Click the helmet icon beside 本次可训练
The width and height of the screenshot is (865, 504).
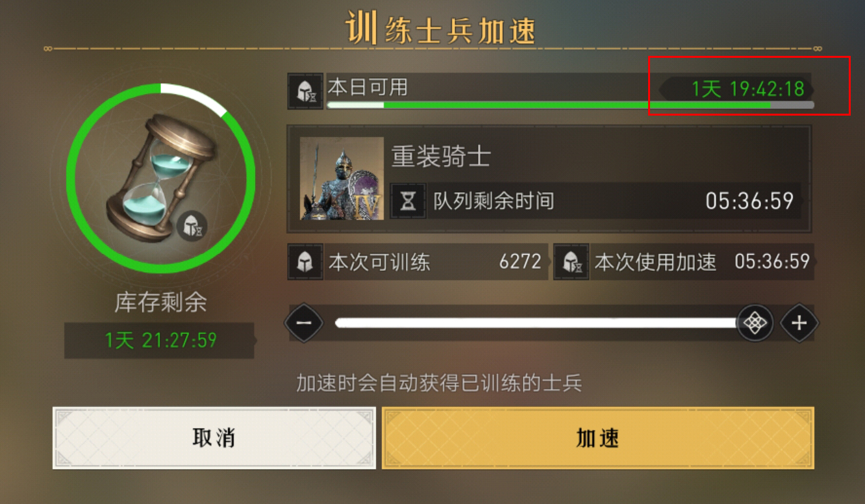pos(305,262)
